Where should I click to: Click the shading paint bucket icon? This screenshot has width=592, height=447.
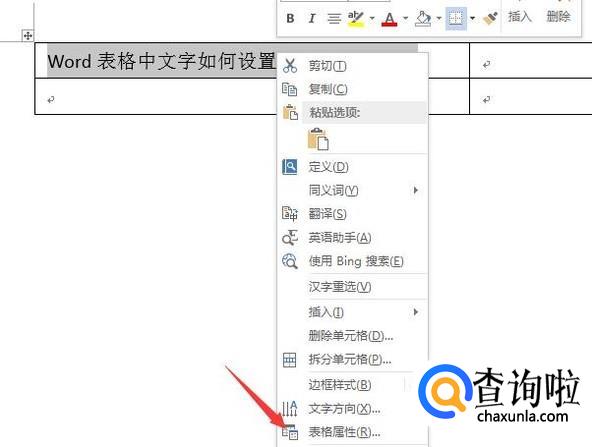(423, 18)
